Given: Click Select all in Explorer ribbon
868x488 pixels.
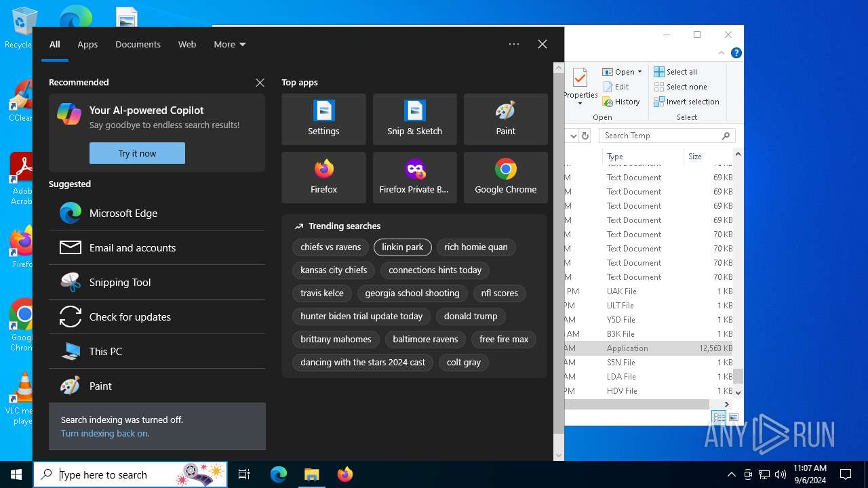Looking at the screenshot, I should [x=675, y=72].
